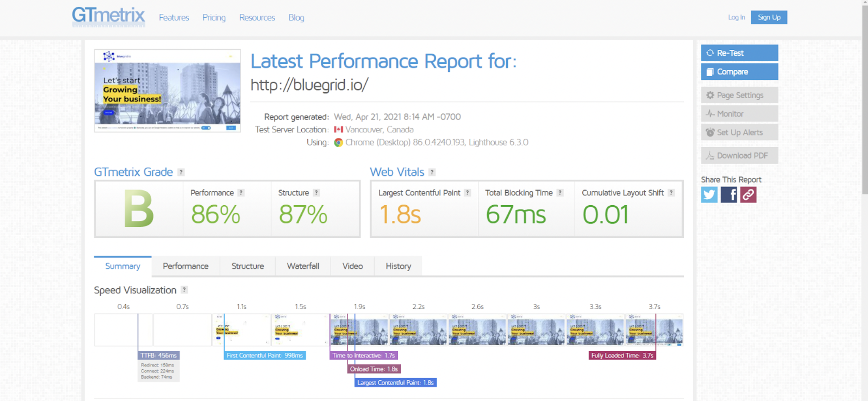Click 'Vancouver, Canada' location text
Viewport: 868px width, 401px height.
[379, 129]
